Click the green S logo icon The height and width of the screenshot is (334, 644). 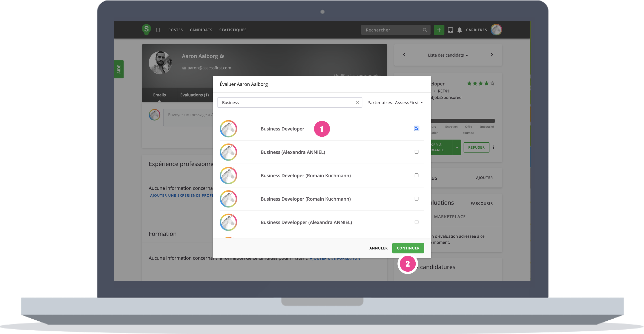click(146, 29)
